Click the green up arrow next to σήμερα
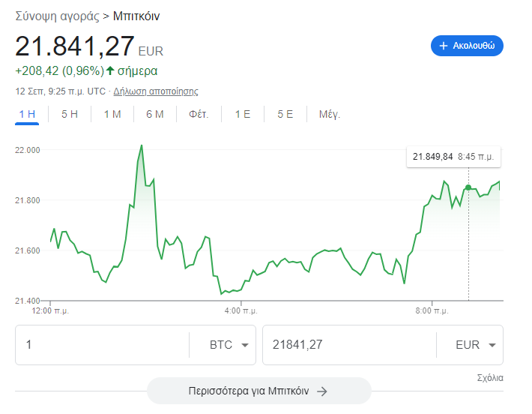 pos(110,71)
